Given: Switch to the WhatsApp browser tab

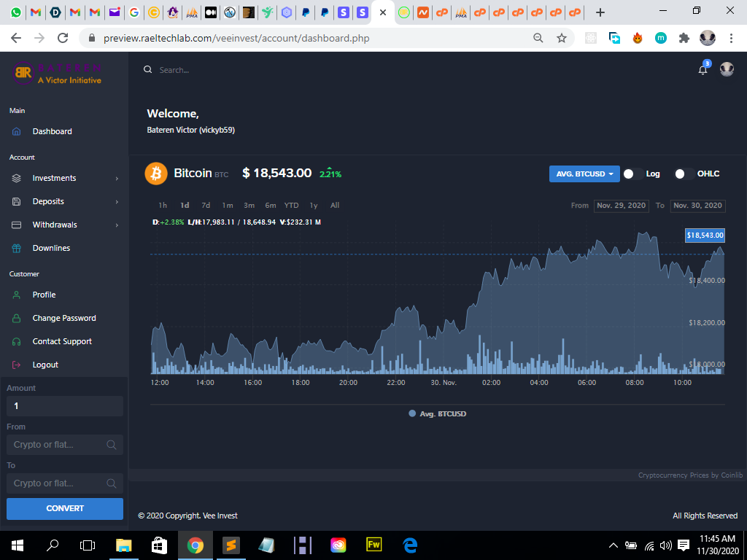Looking at the screenshot, I should coord(16,12).
